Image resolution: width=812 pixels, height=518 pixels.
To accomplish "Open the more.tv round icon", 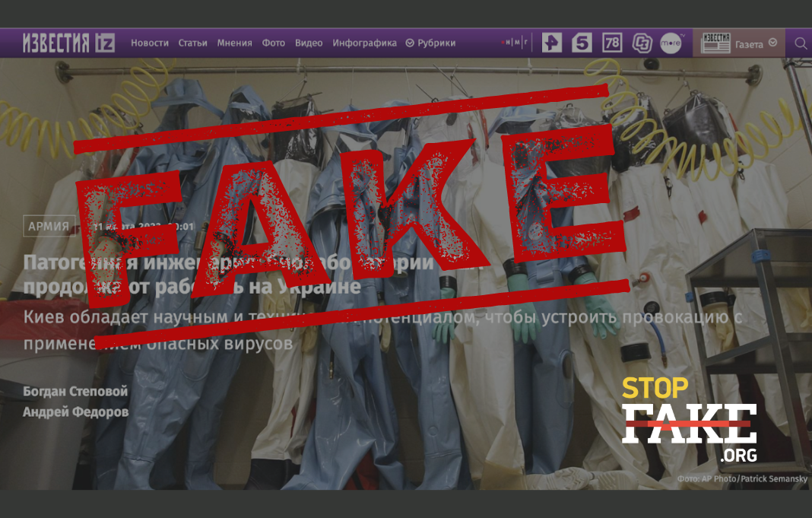I will coord(671,43).
